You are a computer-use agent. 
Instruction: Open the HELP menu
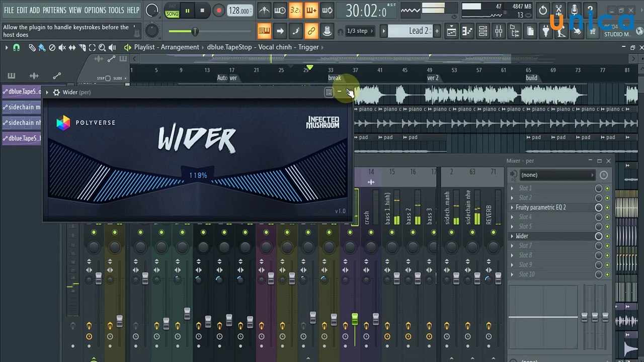point(133,10)
